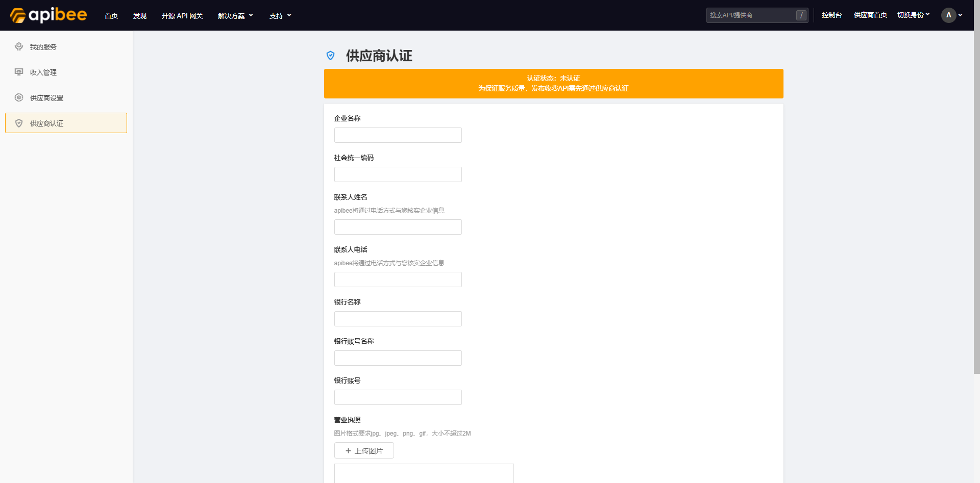The image size is (980, 483).
Task: Click the apibee logo
Action: pos(48,15)
